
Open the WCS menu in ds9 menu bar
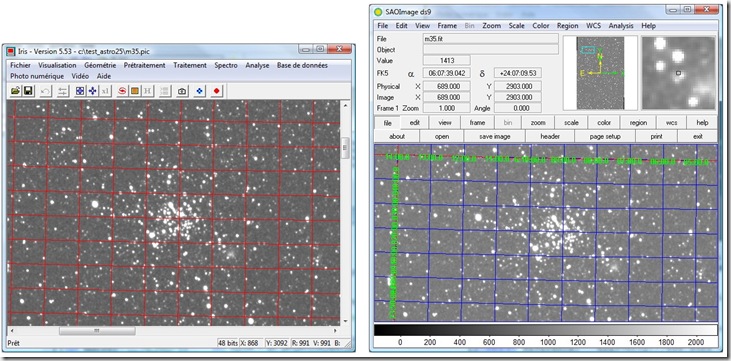pyautogui.click(x=593, y=26)
